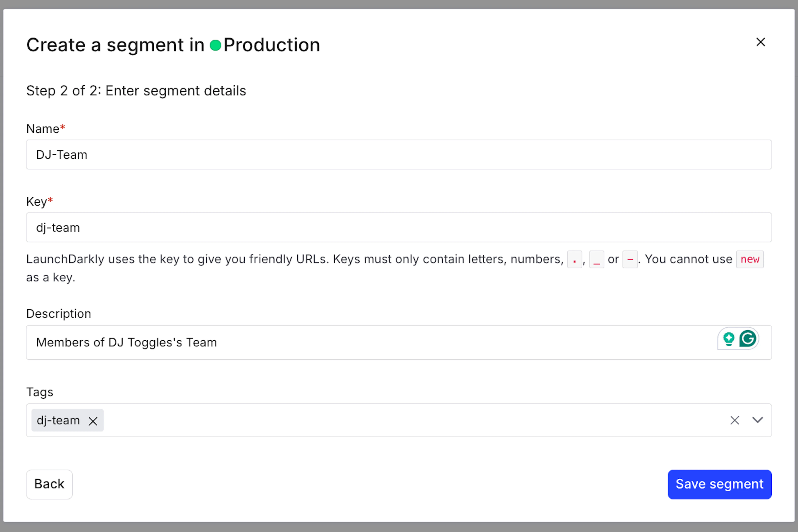Remove the dj-team tag chip
This screenshot has width=798, height=532.
pos(93,420)
